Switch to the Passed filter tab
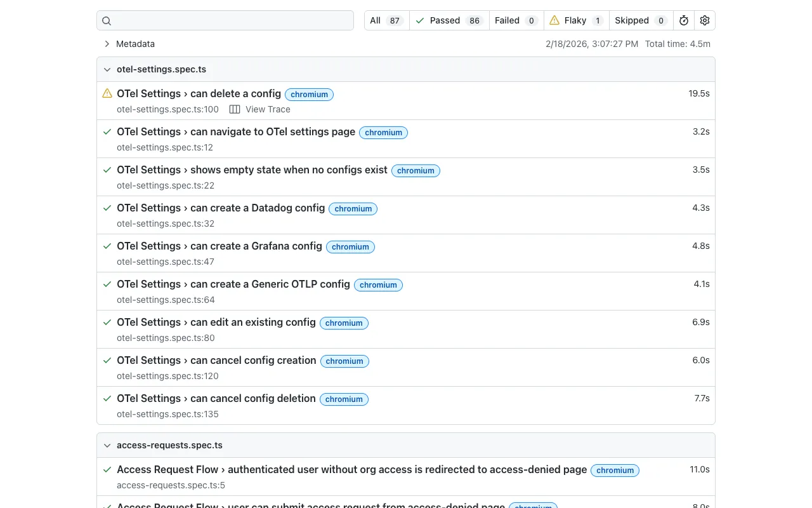Image resolution: width=812 pixels, height=508 pixels. (x=444, y=20)
